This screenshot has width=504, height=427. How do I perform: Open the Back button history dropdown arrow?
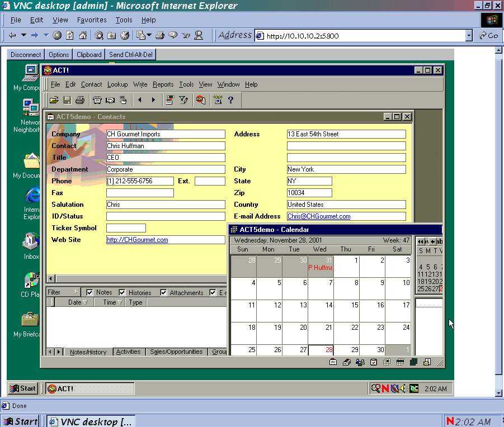click(x=24, y=35)
